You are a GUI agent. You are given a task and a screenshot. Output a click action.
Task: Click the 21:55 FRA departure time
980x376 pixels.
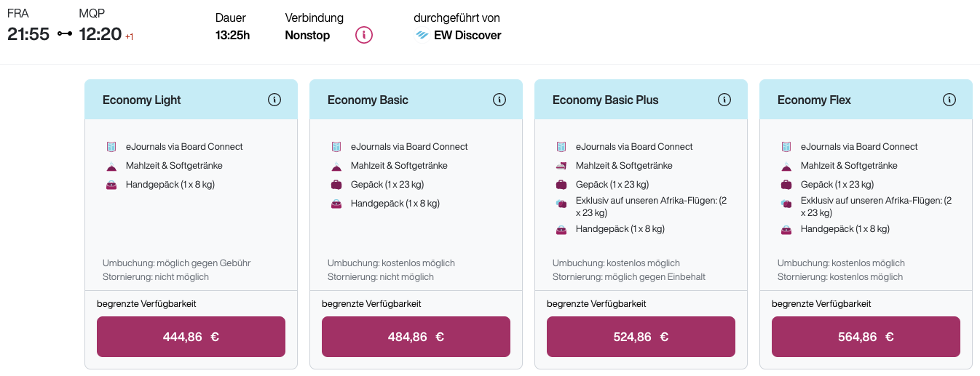point(28,34)
